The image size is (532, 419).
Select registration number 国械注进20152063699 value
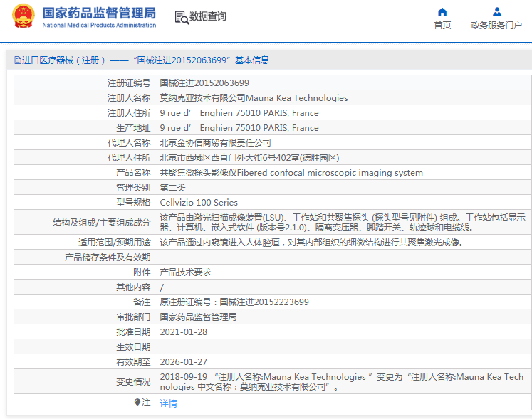[204, 83]
